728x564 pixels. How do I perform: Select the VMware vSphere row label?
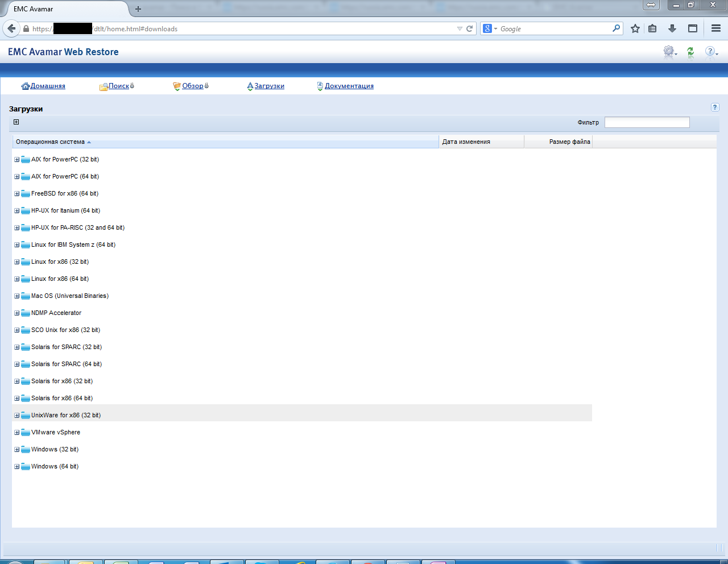56,433
